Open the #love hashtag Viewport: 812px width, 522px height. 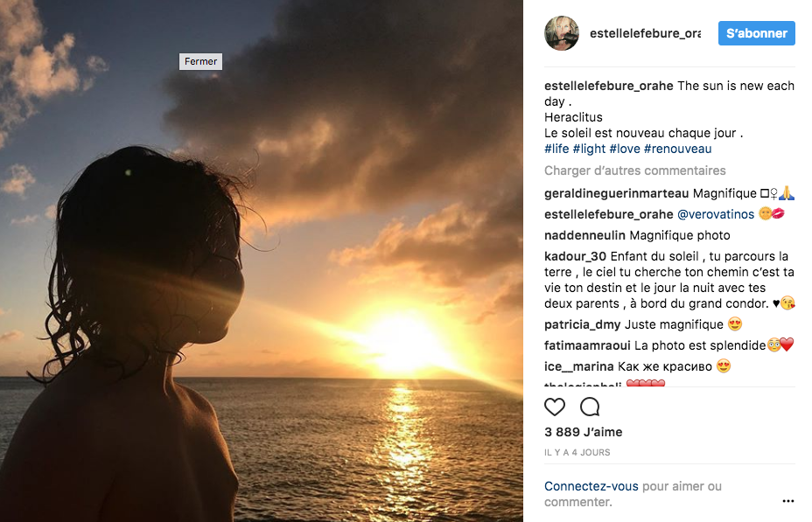pos(624,150)
